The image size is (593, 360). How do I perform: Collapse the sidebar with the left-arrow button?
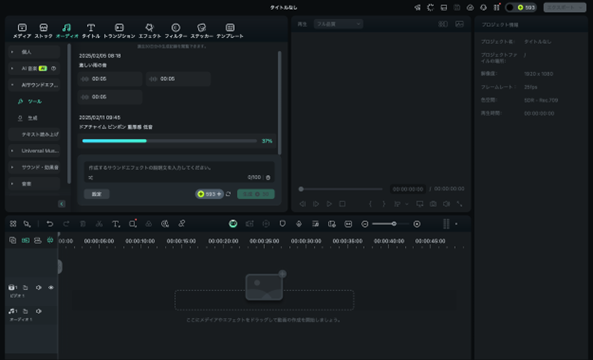62,204
